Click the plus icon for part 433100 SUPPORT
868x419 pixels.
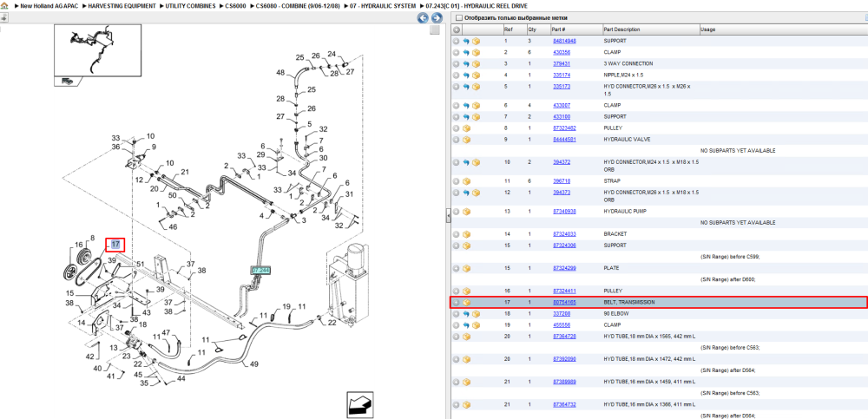tap(457, 117)
